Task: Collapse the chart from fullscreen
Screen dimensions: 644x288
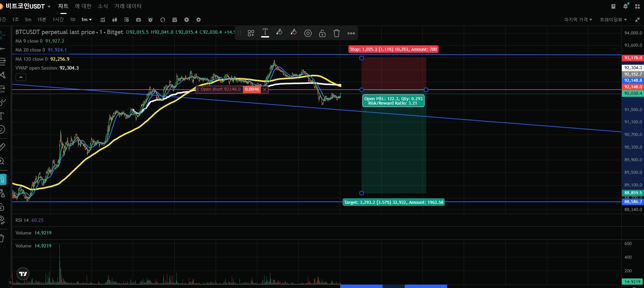Action: point(637,20)
